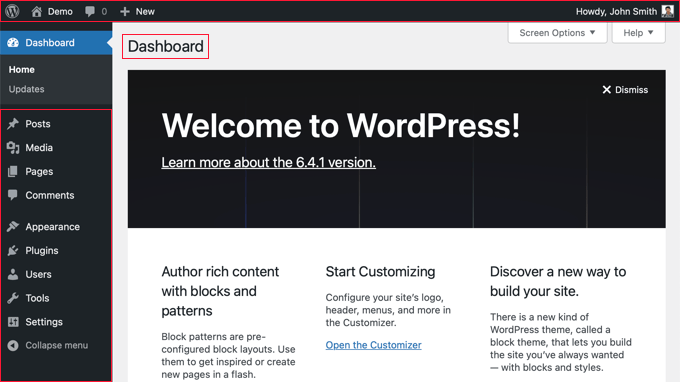Follow Learn more about the 6.4.1 version link
Screen dimensions: 680x382
(x=268, y=162)
